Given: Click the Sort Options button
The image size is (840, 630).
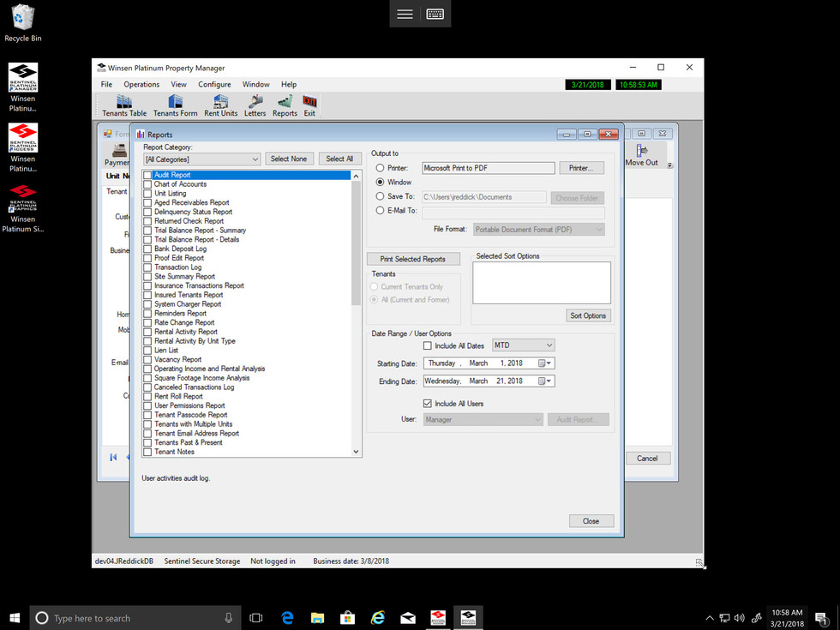Looking at the screenshot, I should 588,315.
